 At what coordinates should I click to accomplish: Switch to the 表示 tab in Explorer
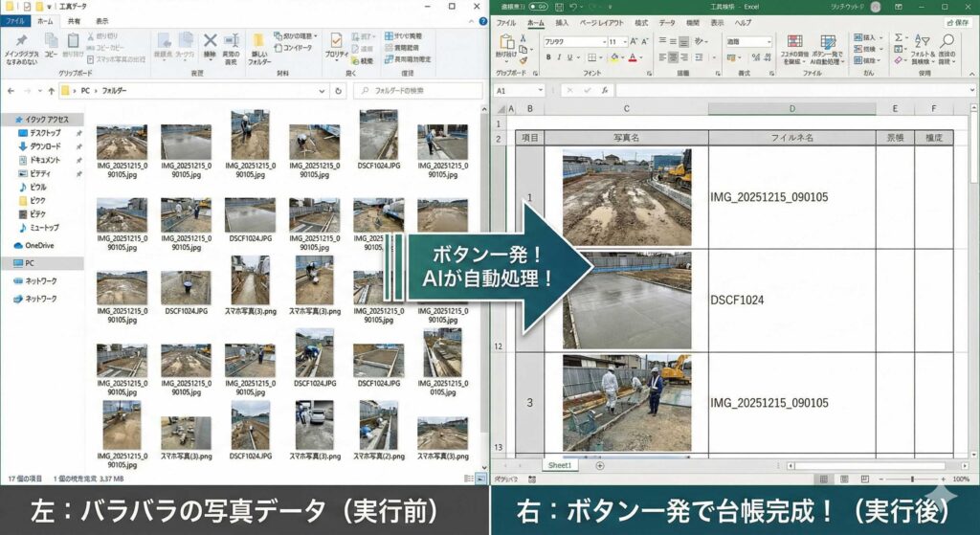(x=102, y=20)
